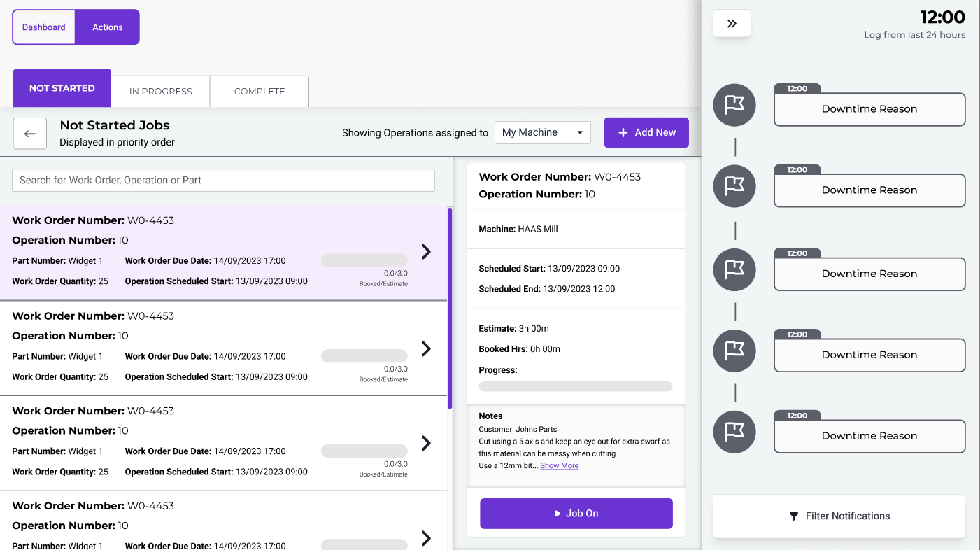Switch to the In Progress tab
Viewport: 980px width, 550px height.
pyautogui.click(x=160, y=92)
